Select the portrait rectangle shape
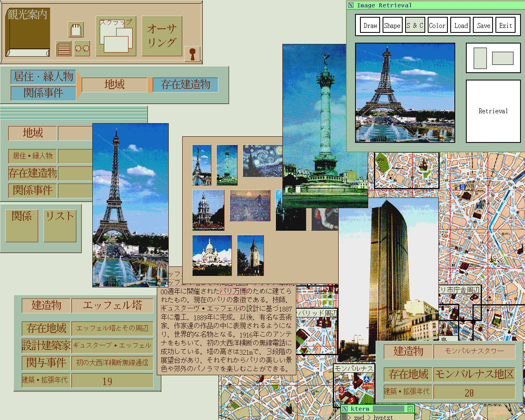 click(480, 58)
